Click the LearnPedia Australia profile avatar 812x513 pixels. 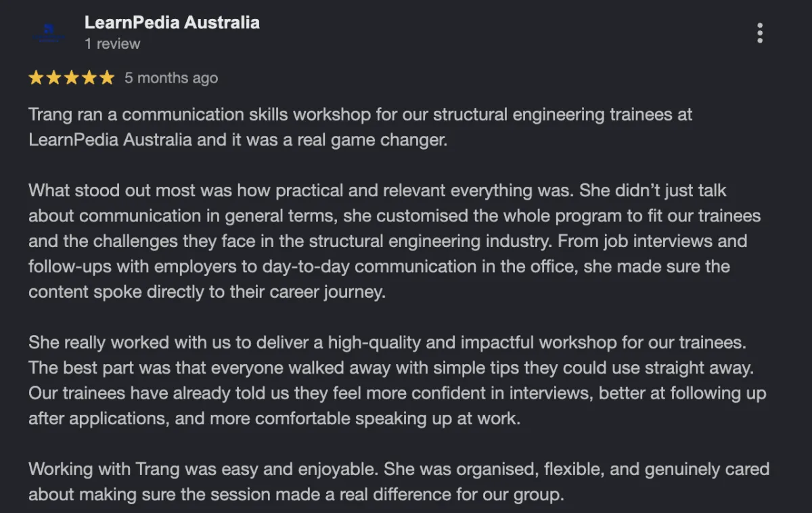click(49, 32)
